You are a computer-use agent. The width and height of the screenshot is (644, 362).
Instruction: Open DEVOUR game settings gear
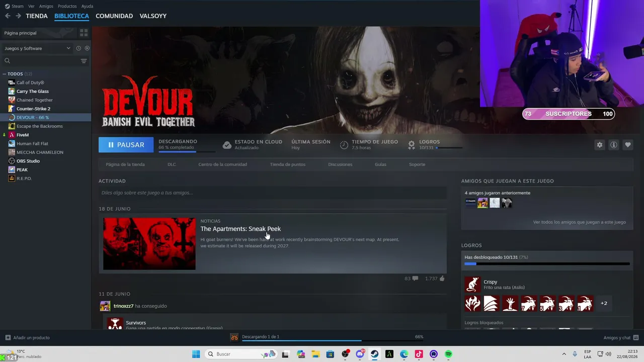click(x=599, y=145)
